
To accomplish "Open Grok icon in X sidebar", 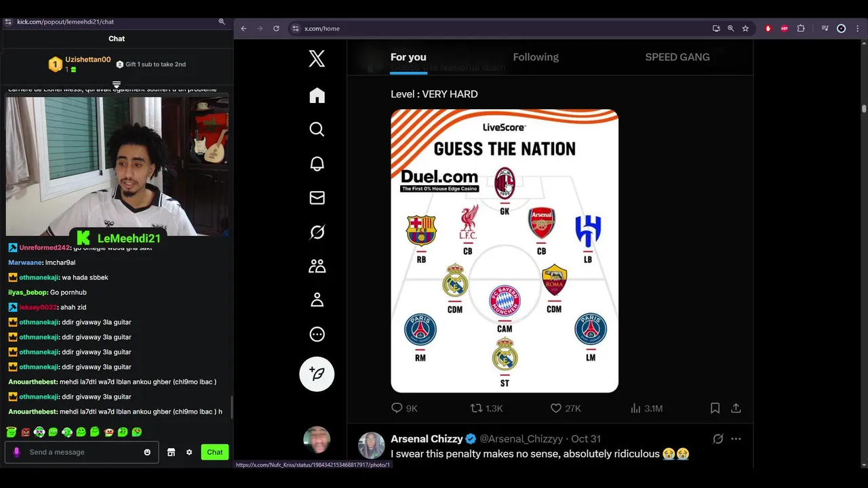I will pos(317,232).
